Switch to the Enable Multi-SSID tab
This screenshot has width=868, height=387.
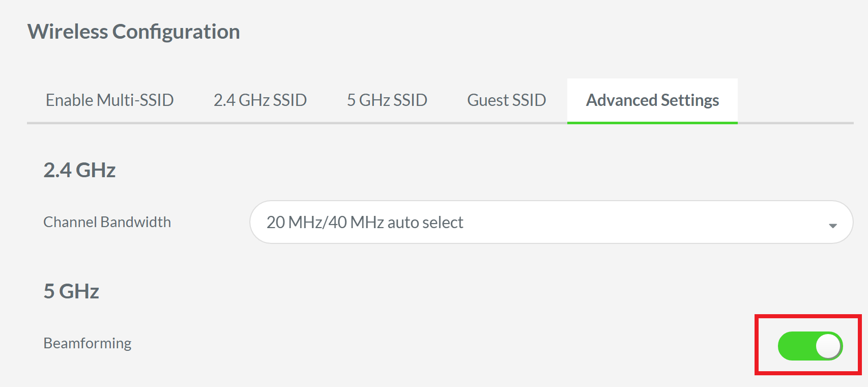point(109,100)
